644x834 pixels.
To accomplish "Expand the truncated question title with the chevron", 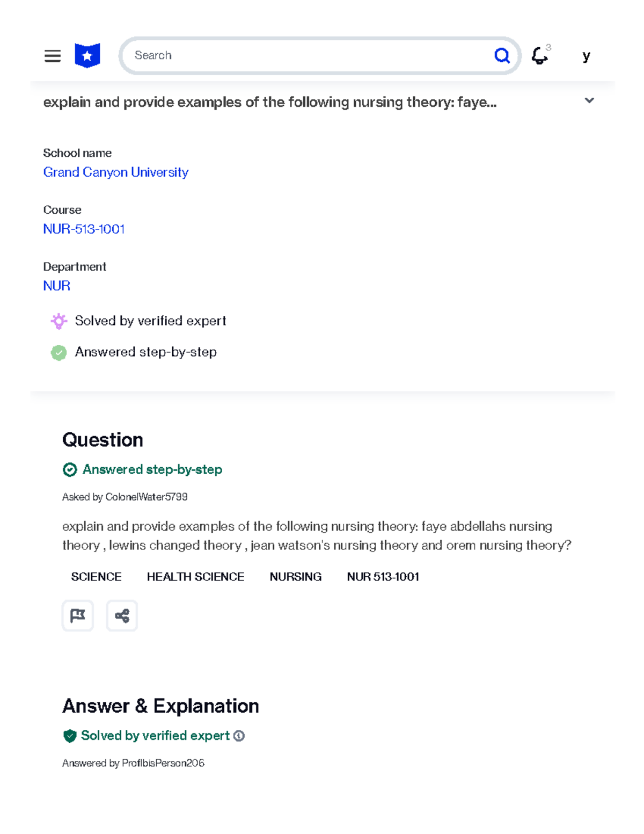I will click(x=589, y=100).
